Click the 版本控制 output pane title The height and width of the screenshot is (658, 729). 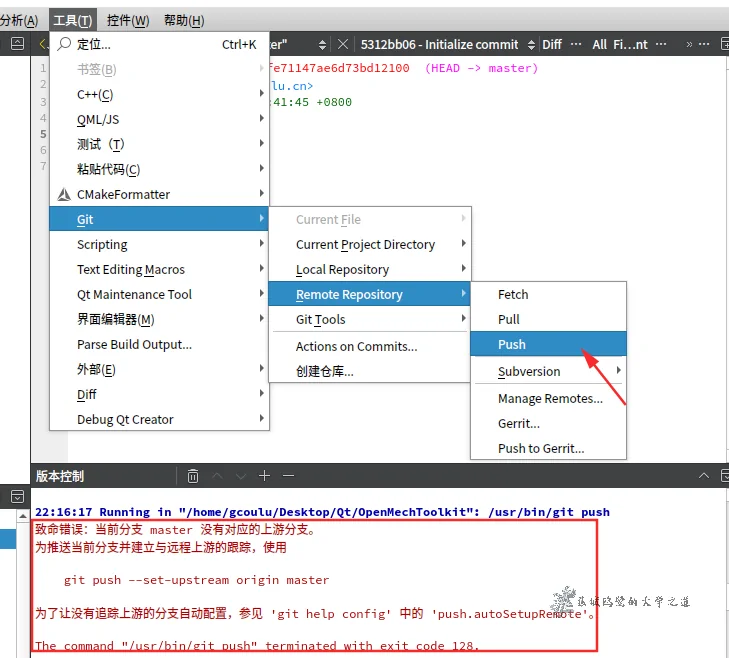coord(60,476)
